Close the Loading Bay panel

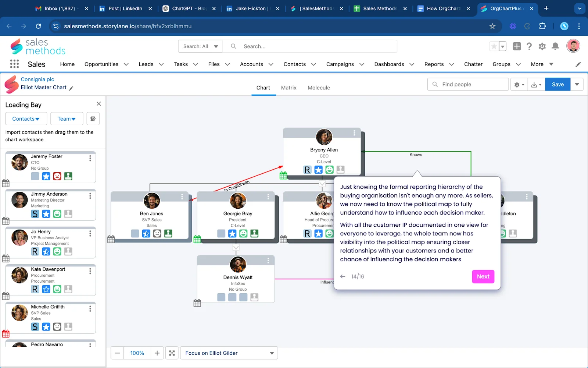[98, 104]
